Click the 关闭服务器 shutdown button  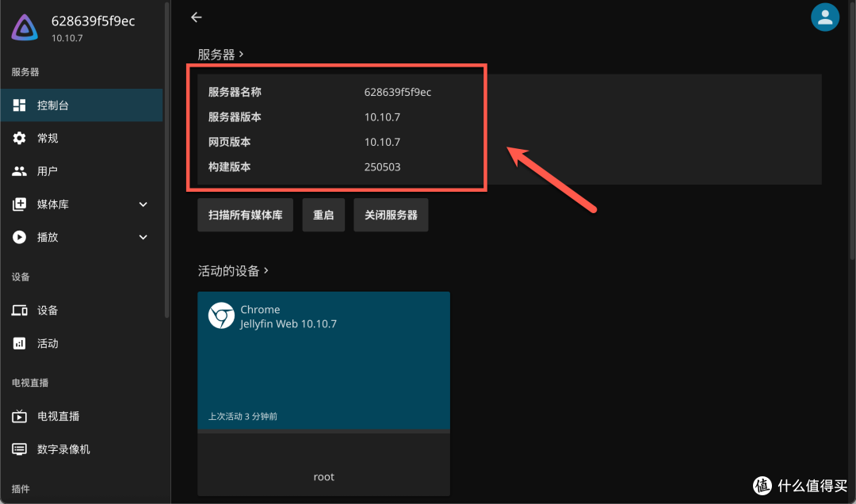point(391,215)
